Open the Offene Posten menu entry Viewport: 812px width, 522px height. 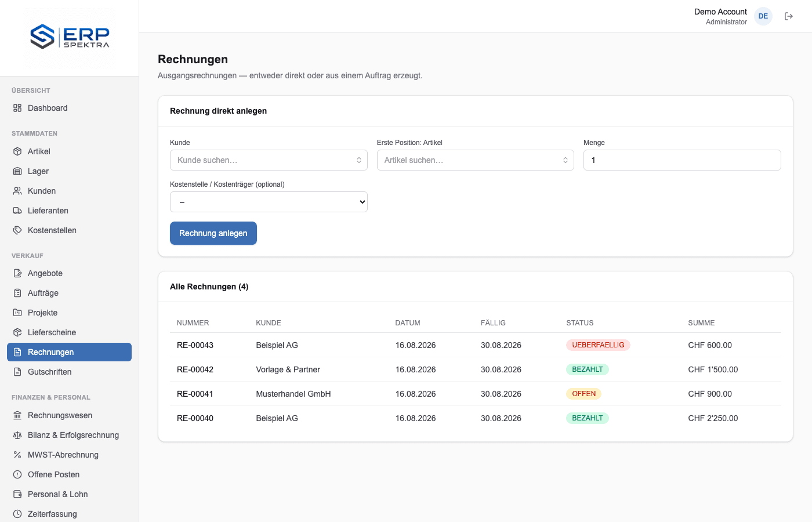click(70, 474)
